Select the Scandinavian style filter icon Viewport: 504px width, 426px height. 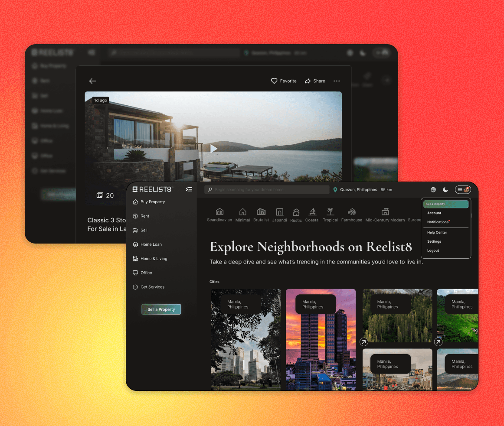tap(219, 211)
